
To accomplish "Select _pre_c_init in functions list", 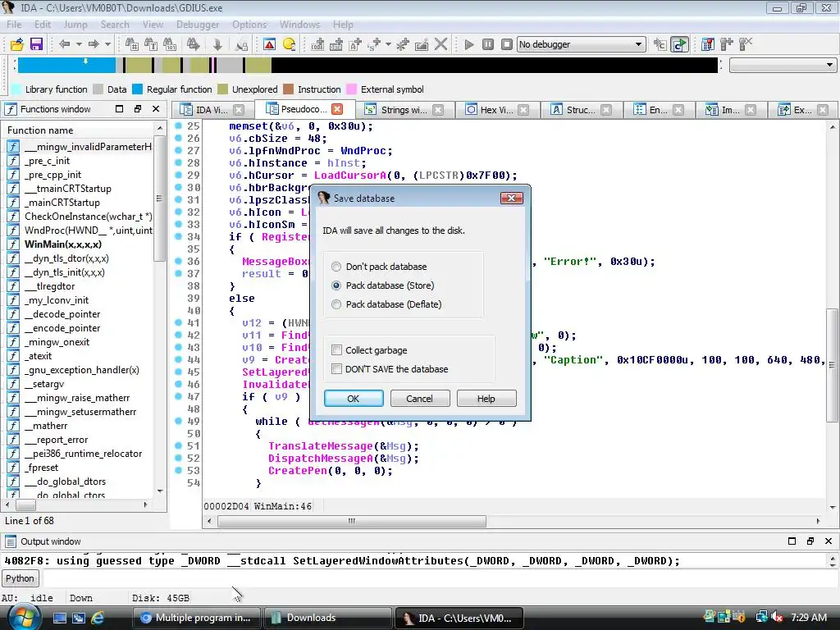I will 47,161.
